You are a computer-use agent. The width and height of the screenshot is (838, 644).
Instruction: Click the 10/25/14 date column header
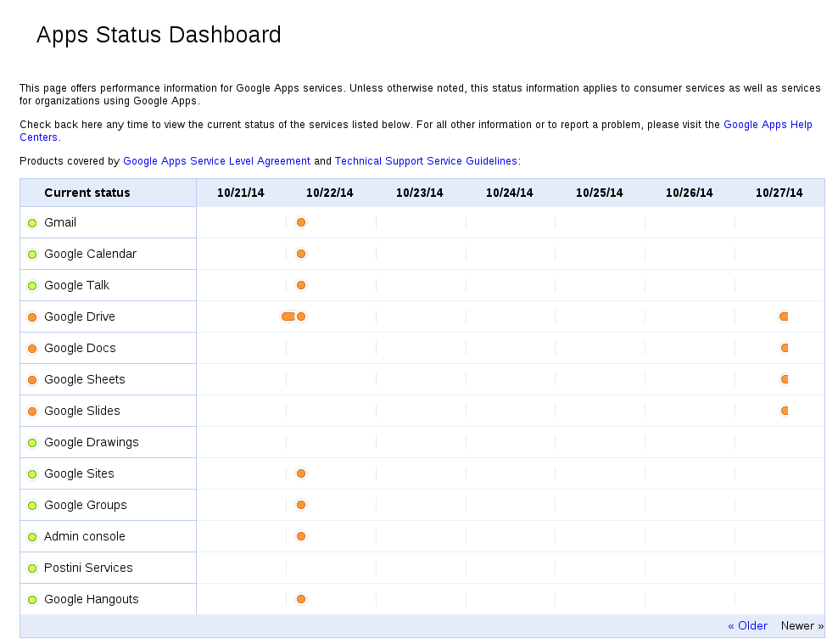coord(599,193)
